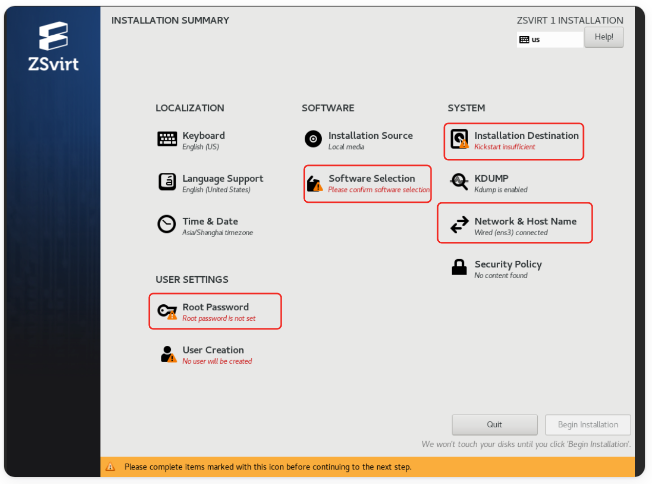652x484 pixels.
Task: Open Time & Date settings label
Action: [210, 221]
